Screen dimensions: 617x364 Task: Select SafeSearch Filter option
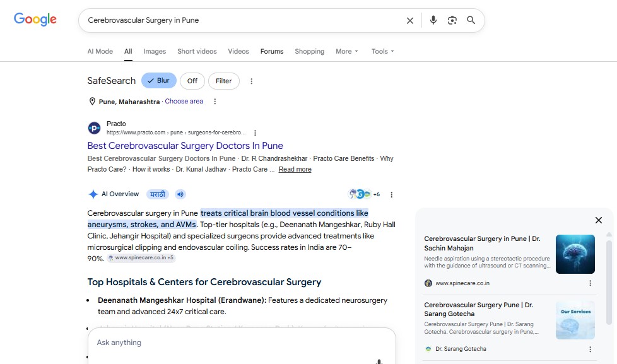click(223, 81)
